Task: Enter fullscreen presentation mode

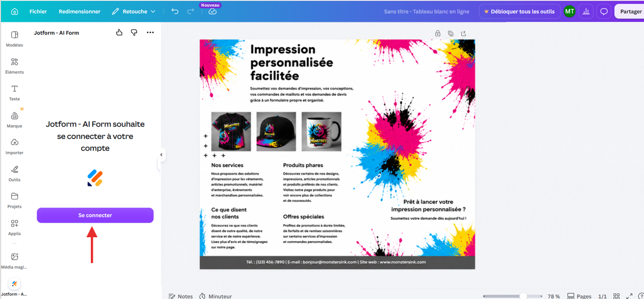Action: click(x=629, y=296)
